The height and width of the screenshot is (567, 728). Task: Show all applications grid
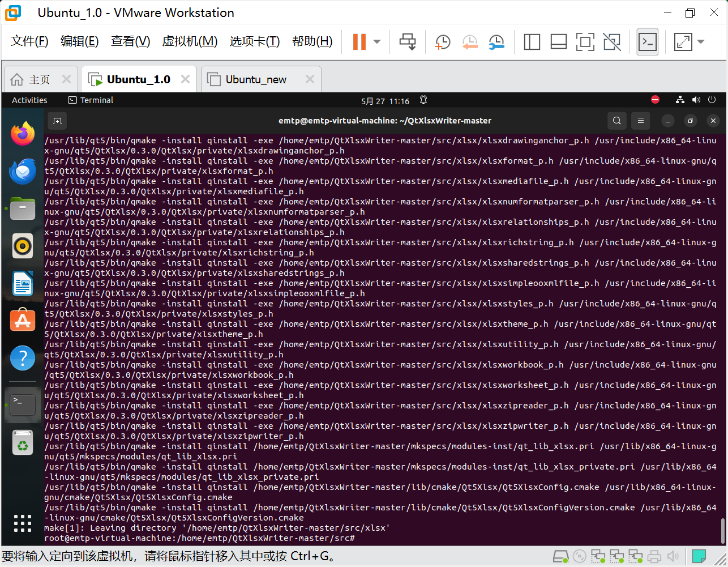pyautogui.click(x=23, y=523)
